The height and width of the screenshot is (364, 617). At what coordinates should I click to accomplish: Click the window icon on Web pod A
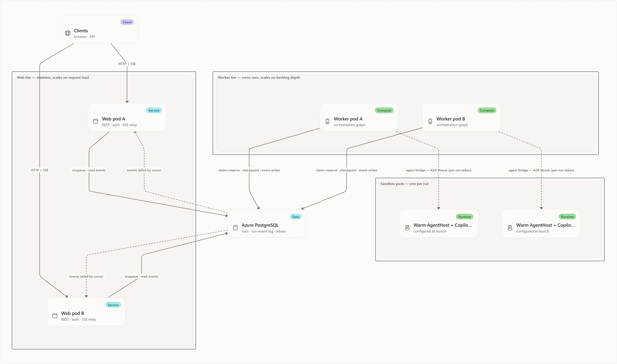pyautogui.click(x=96, y=121)
